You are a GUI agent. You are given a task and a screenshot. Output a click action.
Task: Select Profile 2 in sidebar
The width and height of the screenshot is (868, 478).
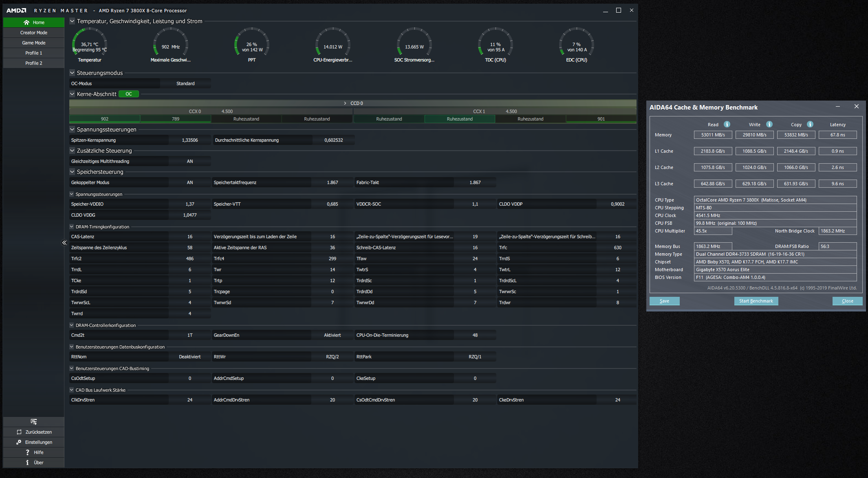coord(34,63)
